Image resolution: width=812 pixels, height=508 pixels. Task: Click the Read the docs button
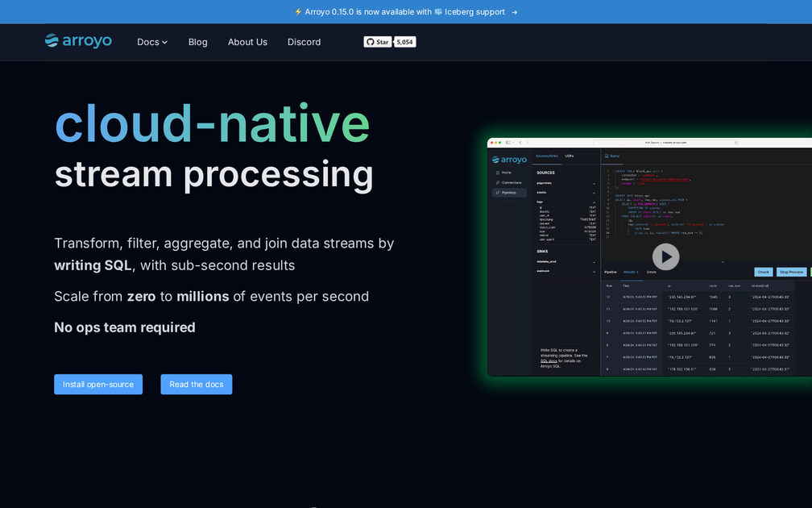coord(197,384)
